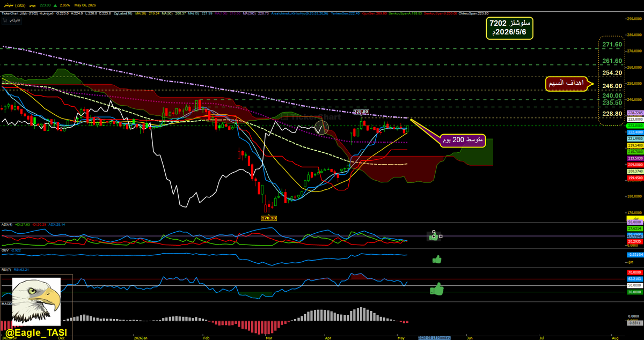Select the MA(10) 221.99 indicator label
The height and width of the screenshot is (340, 644).
click(200, 13)
